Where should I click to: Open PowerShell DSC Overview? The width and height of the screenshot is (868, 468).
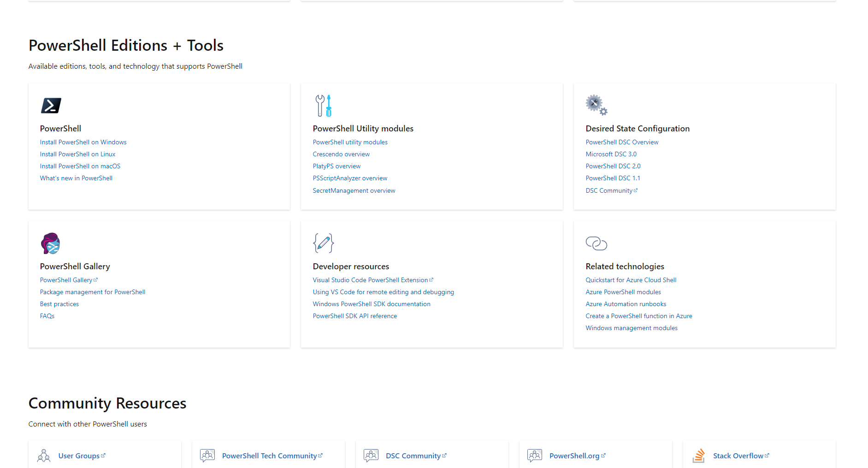622,142
